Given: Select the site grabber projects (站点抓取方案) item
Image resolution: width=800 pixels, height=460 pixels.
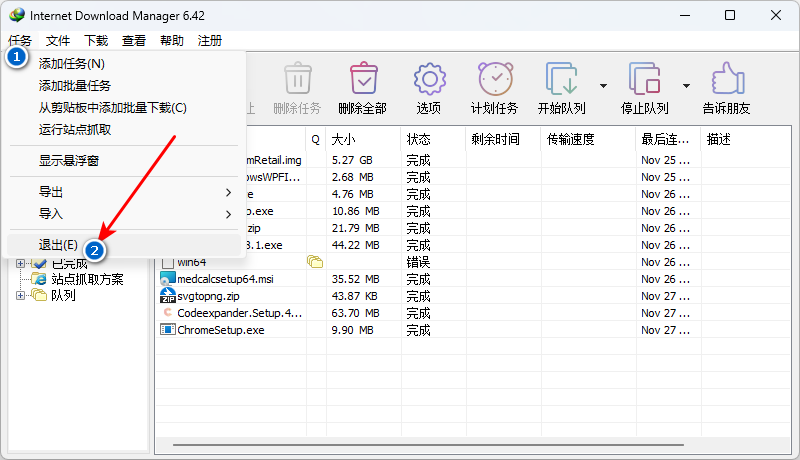Looking at the screenshot, I should pyautogui.click(x=87, y=279).
